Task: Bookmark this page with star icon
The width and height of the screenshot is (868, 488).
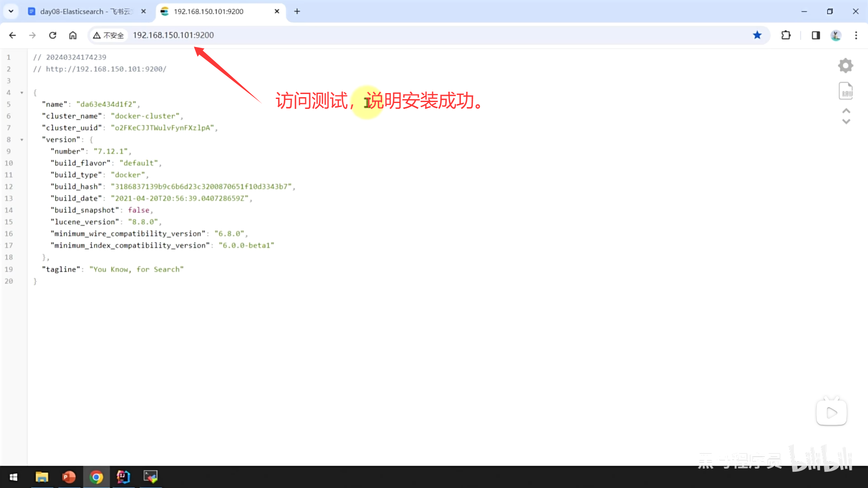Action: coord(757,35)
